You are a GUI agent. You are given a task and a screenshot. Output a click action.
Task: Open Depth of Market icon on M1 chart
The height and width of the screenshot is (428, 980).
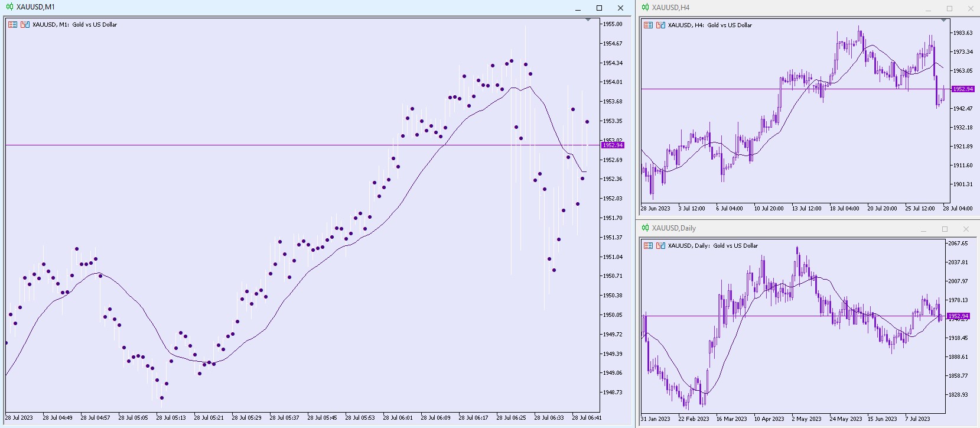point(25,25)
